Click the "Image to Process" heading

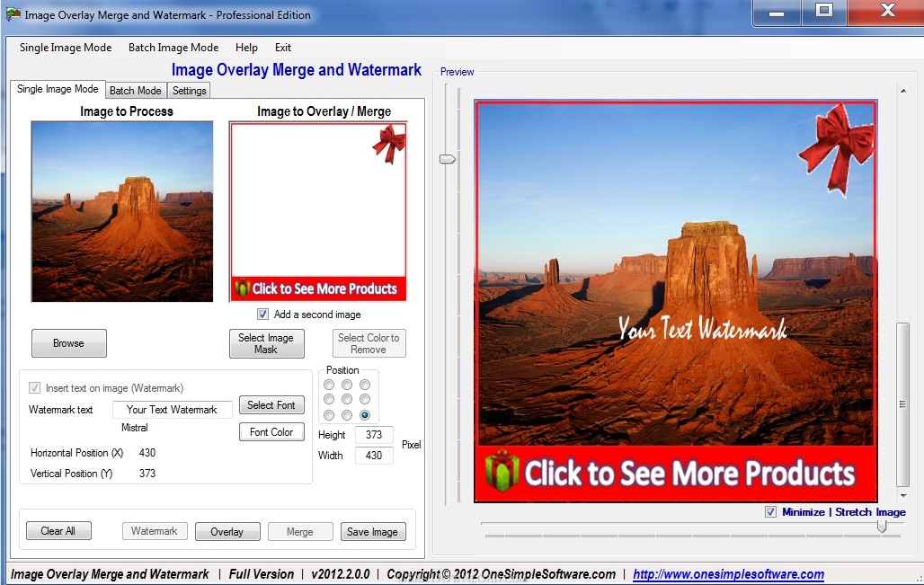click(x=127, y=111)
